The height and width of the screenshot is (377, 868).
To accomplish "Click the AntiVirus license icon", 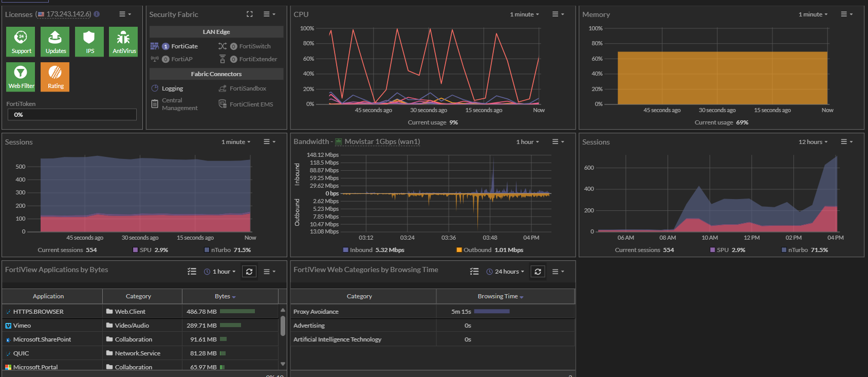I will pos(123,42).
